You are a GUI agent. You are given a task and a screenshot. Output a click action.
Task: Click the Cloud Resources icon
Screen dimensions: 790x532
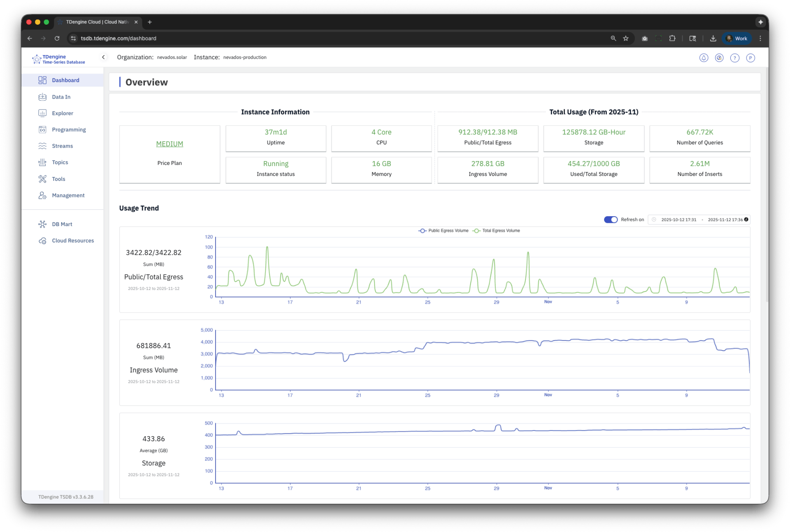click(x=42, y=241)
